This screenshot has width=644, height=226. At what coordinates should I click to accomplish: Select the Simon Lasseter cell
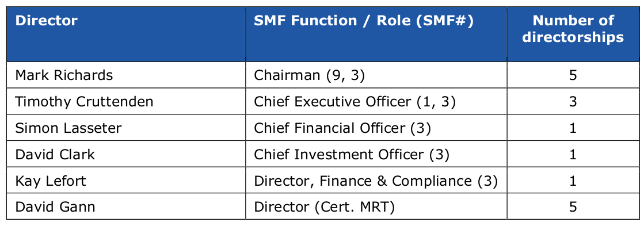[126, 128]
